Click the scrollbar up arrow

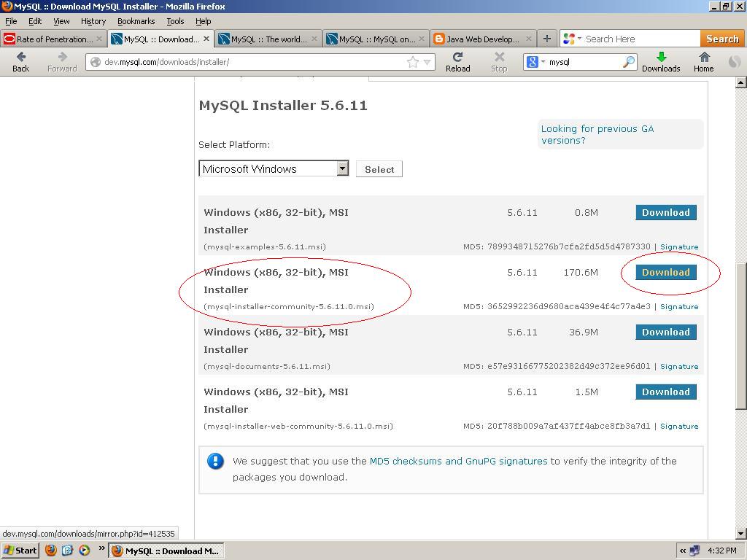pos(741,82)
